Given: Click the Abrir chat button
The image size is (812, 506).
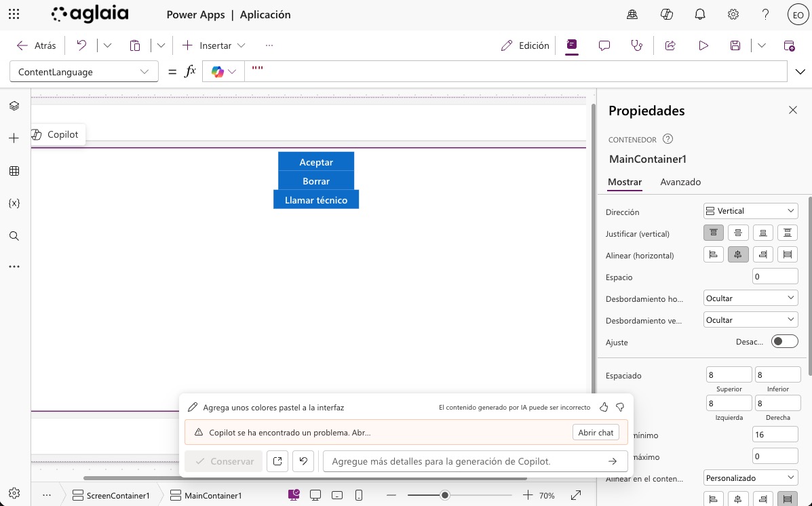Looking at the screenshot, I should pos(595,432).
